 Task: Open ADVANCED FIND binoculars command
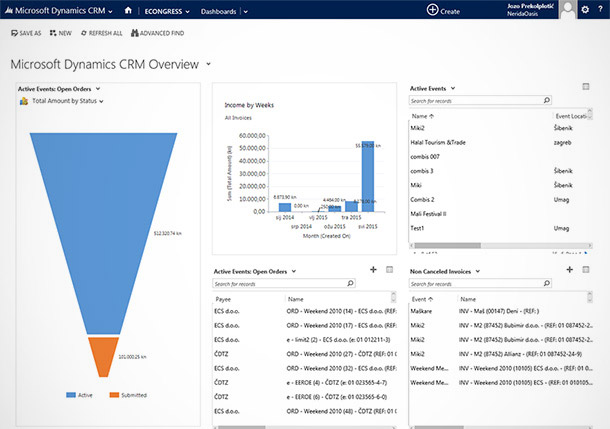coord(157,33)
